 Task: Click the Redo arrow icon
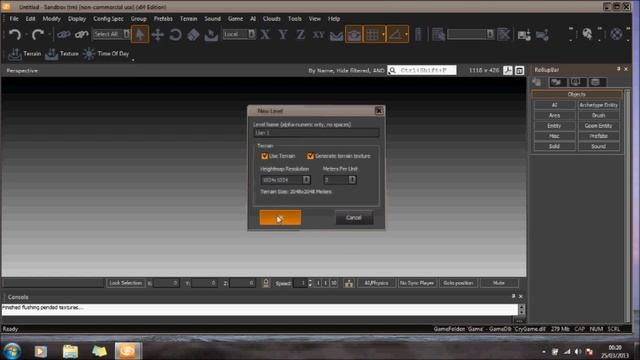(38, 35)
